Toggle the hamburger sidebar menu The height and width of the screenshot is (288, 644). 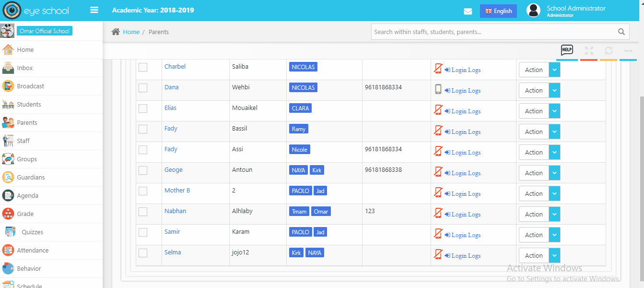[x=94, y=10]
